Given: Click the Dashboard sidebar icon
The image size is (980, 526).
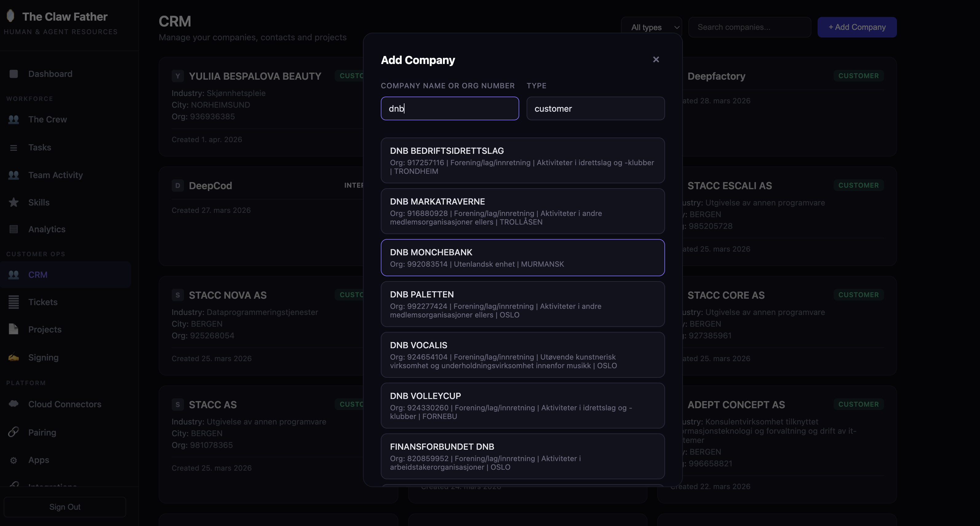Looking at the screenshot, I should tap(14, 74).
